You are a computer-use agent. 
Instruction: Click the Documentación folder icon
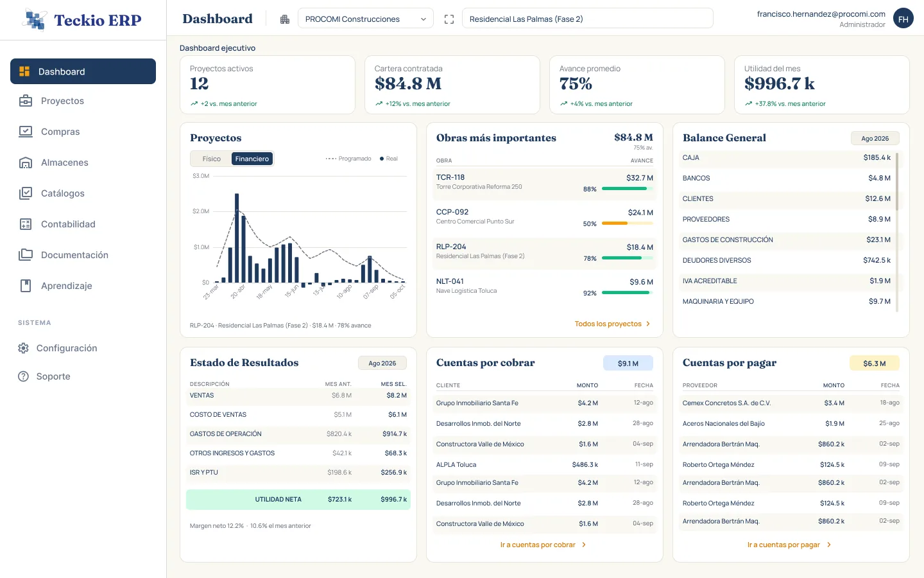click(26, 255)
